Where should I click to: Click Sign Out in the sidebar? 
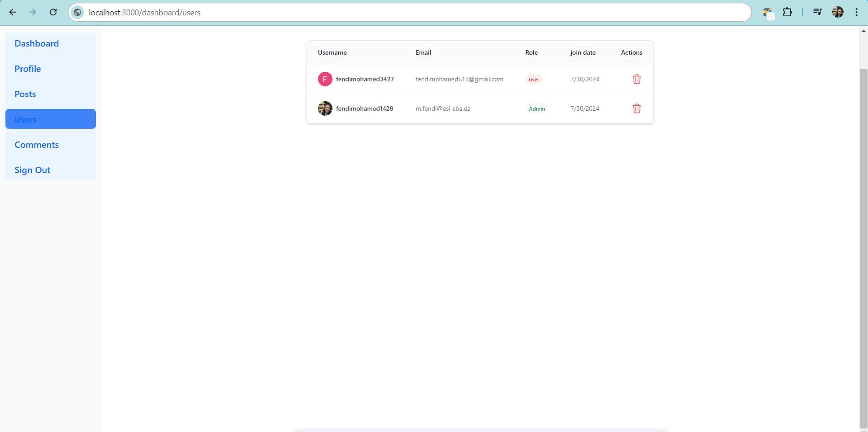[33, 170]
